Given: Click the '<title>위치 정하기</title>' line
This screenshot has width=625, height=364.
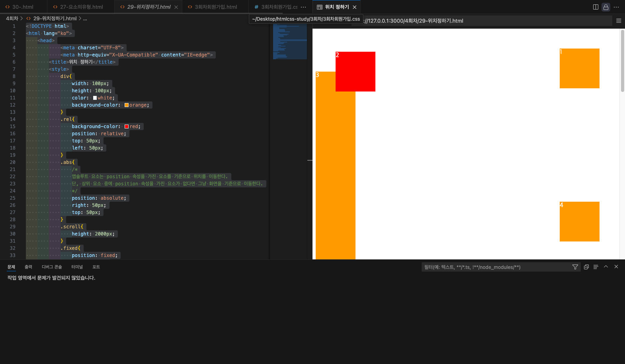Looking at the screenshot, I should point(82,62).
